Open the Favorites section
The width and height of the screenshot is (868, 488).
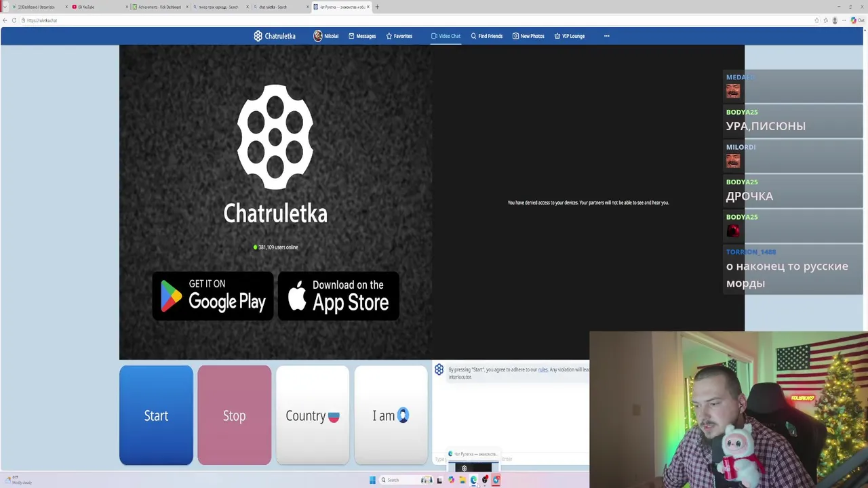pyautogui.click(x=399, y=36)
